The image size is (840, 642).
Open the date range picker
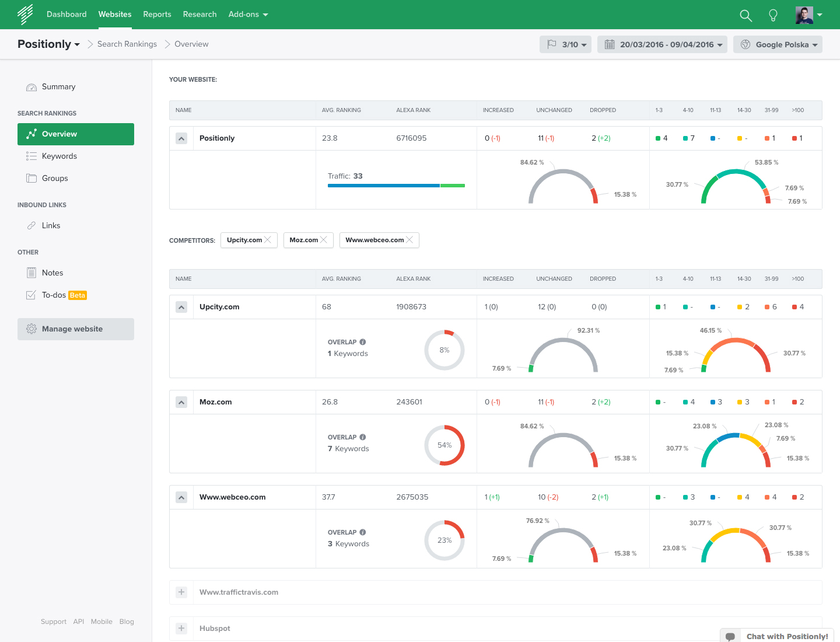[x=662, y=44]
